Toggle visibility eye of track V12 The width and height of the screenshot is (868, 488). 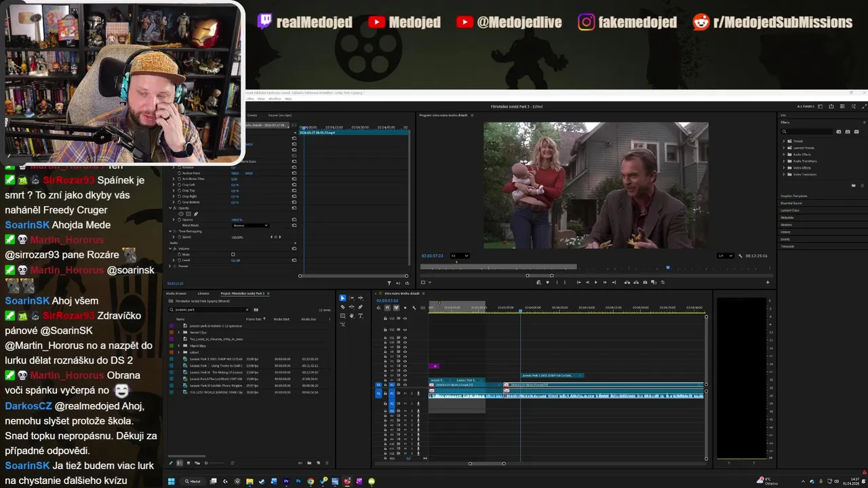pos(405,329)
